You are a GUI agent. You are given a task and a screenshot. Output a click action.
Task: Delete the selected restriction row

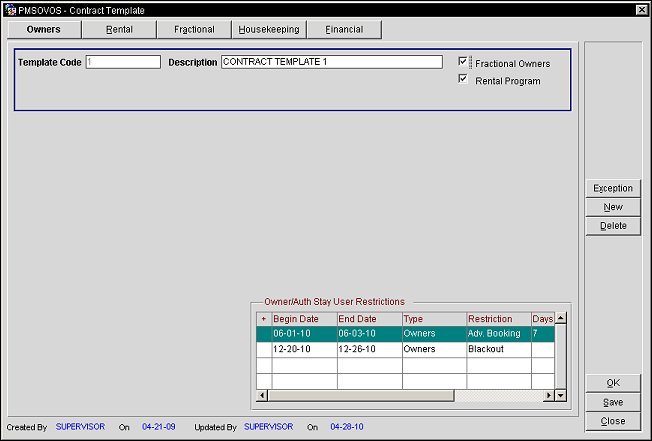(x=613, y=226)
